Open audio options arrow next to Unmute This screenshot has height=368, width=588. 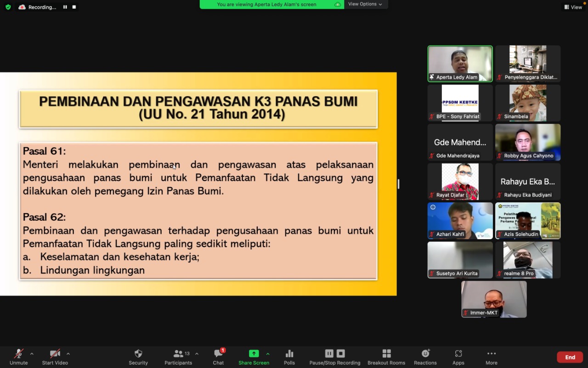tap(32, 354)
